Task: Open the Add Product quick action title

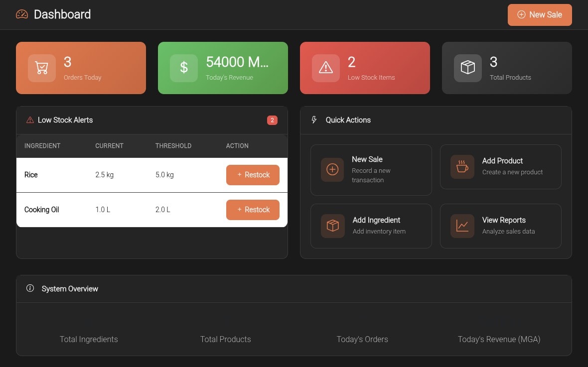Action: coord(502,161)
